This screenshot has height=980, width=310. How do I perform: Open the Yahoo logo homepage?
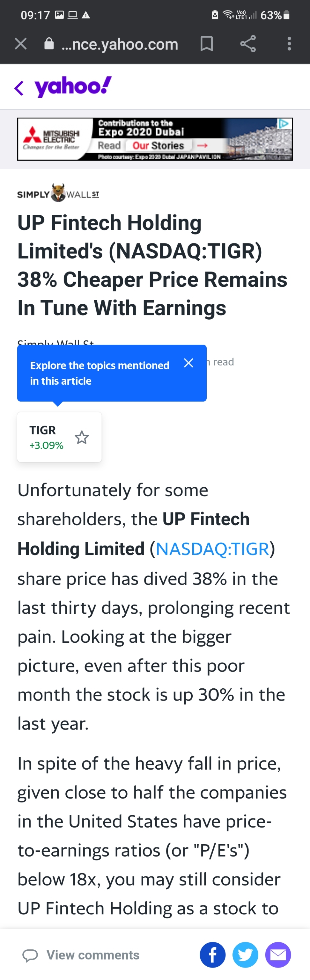73,87
